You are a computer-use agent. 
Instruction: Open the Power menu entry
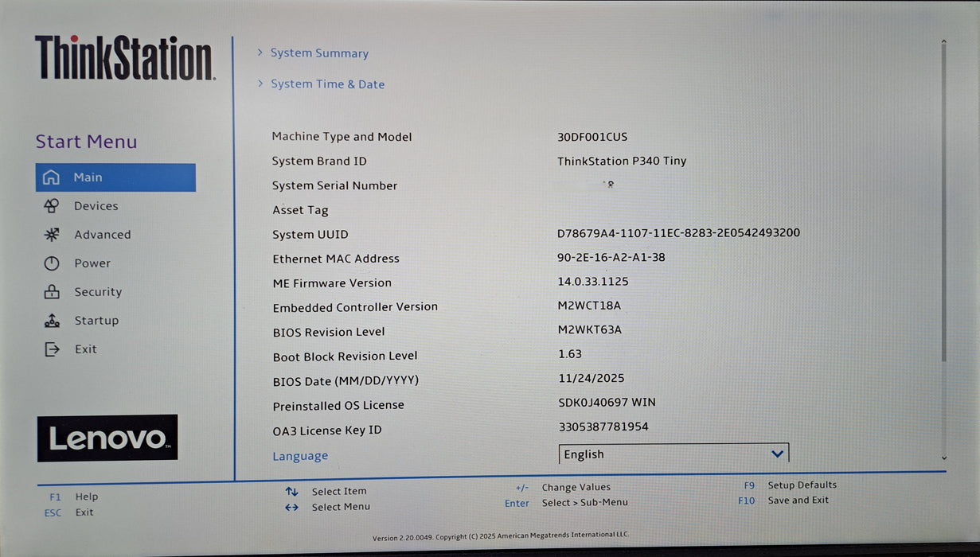point(92,263)
